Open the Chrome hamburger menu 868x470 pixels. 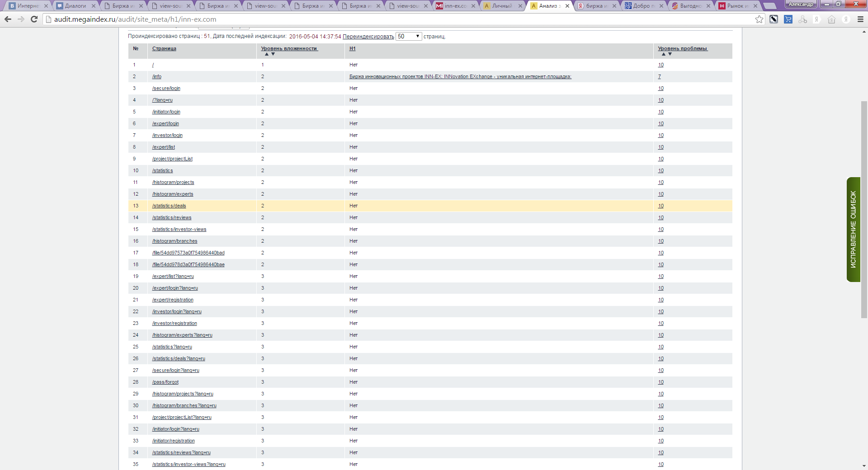click(860, 19)
